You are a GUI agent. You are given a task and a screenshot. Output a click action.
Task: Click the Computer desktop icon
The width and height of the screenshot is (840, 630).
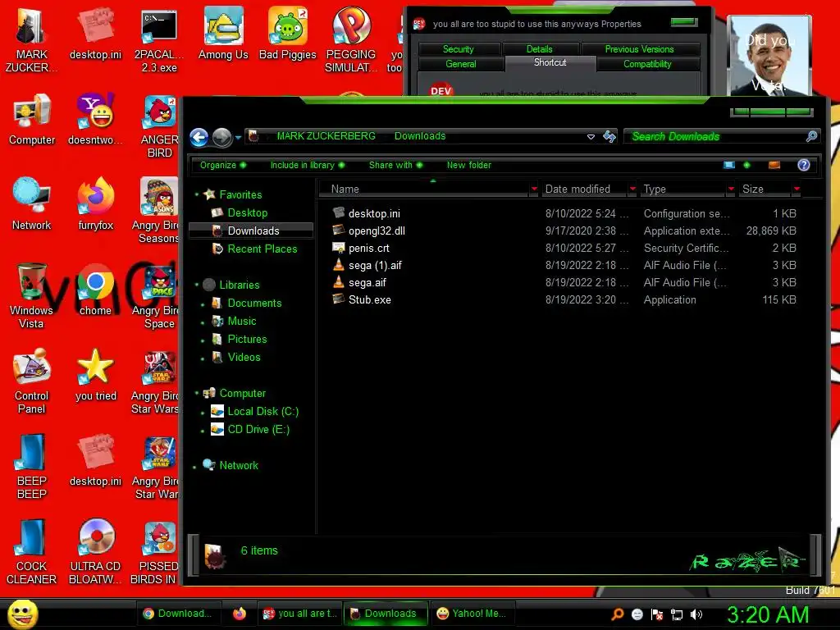point(32,119)
